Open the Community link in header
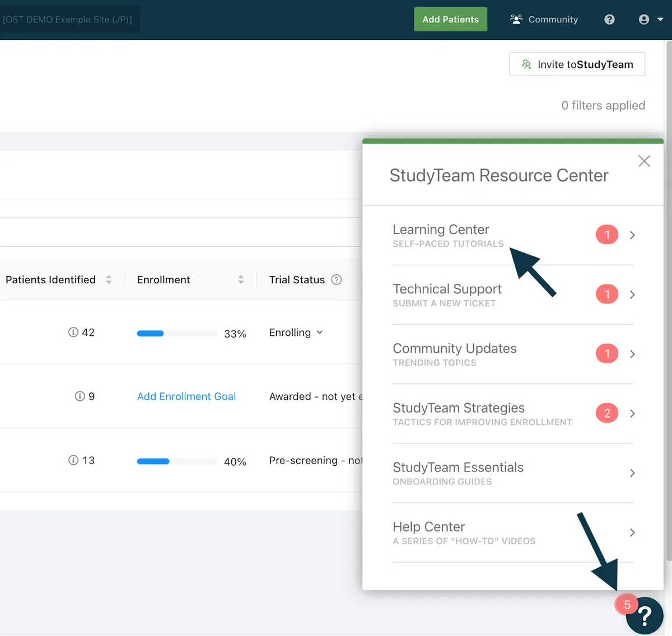 click(x=544, y=19)
